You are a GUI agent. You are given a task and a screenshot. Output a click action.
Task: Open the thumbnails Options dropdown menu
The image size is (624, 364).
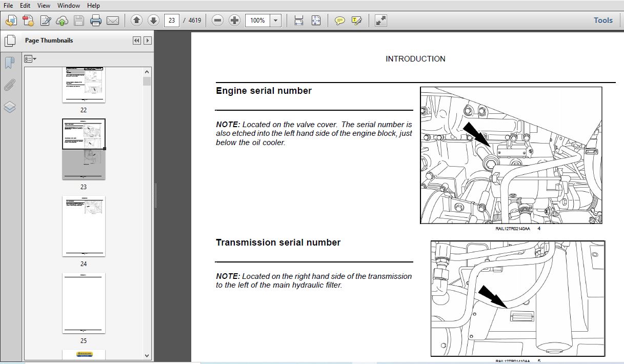pos(30,59)
